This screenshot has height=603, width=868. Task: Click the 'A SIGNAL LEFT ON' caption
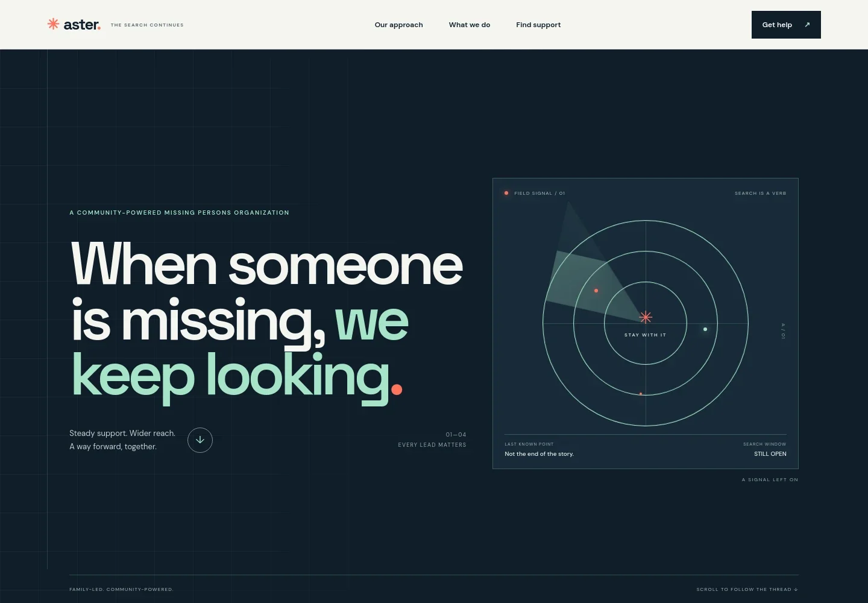(770, 480)
